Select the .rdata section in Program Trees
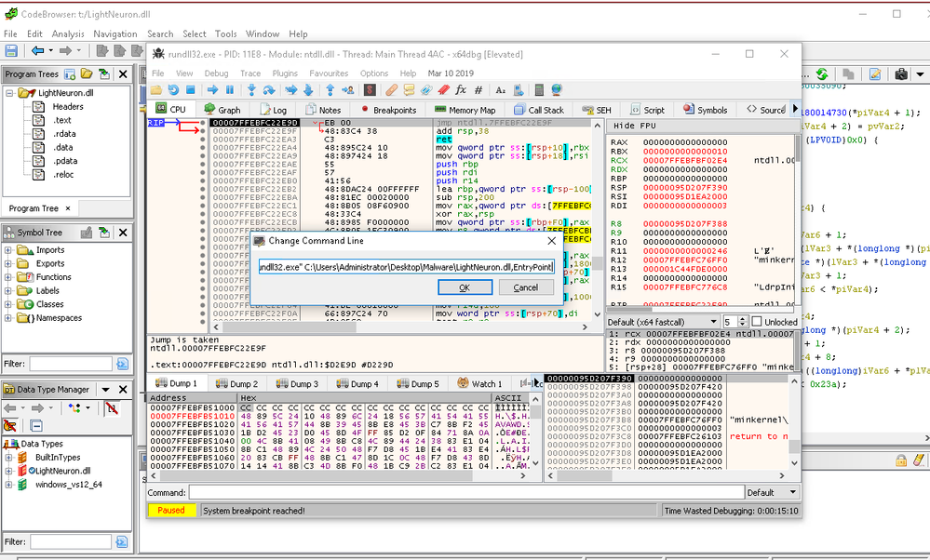Image resolution: width=930 pixels, height=560 pixels. (64, 134)
